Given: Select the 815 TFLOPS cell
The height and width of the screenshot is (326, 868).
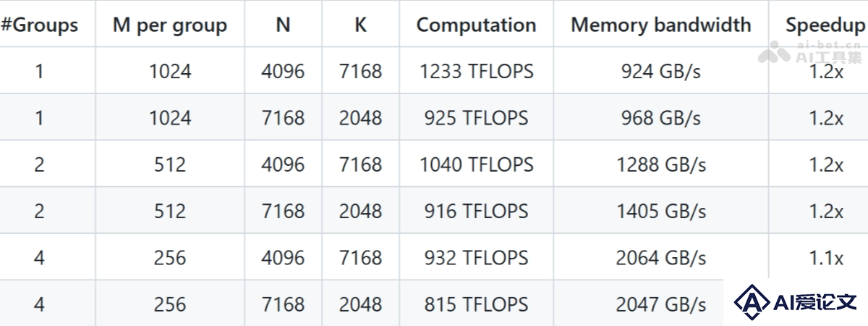Looking at the screenshot, I should tap(477, 304).
